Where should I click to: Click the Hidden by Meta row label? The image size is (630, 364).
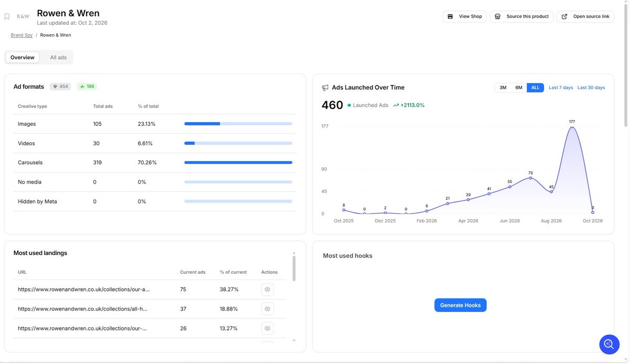[37, 201]
